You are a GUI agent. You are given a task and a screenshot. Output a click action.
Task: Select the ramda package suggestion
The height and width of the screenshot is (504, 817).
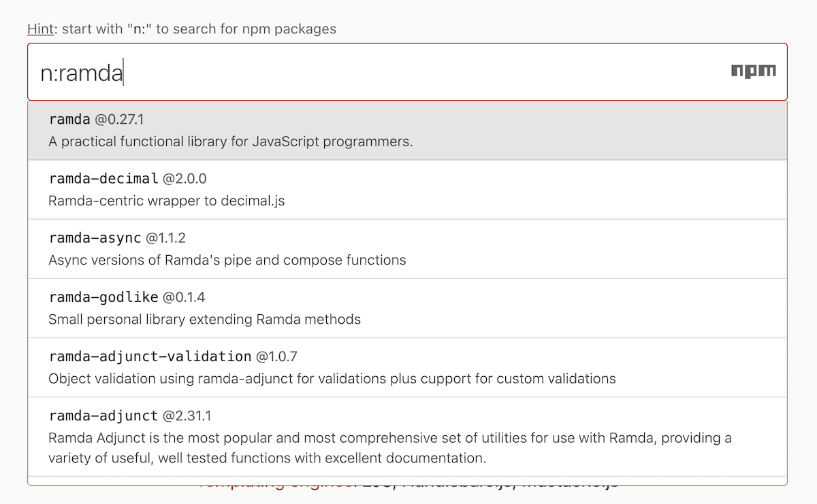[x=69, y=120]
